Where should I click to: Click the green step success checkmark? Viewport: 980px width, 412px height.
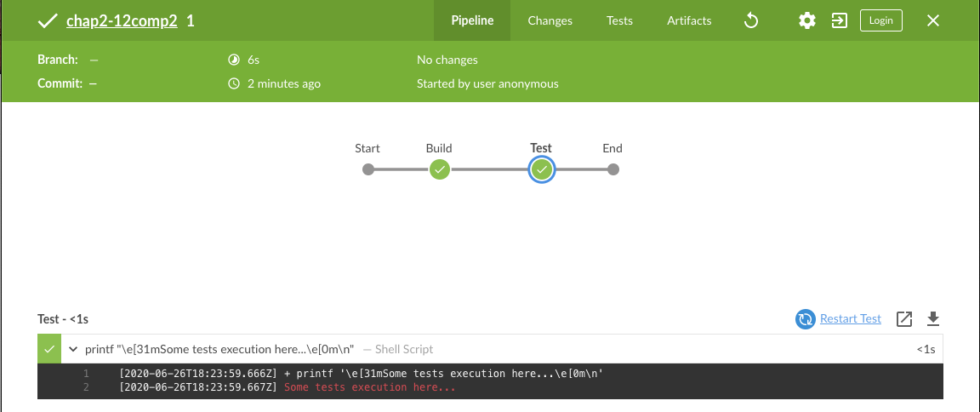coord(50,349)
